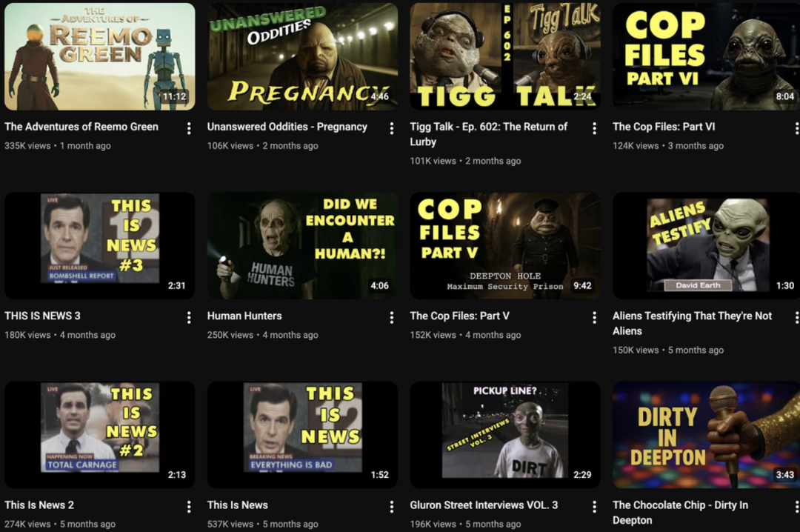Image resolution: width=800 pixels, height=532 pixels.
Task: Show more actions for Human Hunters video
Action: pyautogui.click(x=392, y=317)
